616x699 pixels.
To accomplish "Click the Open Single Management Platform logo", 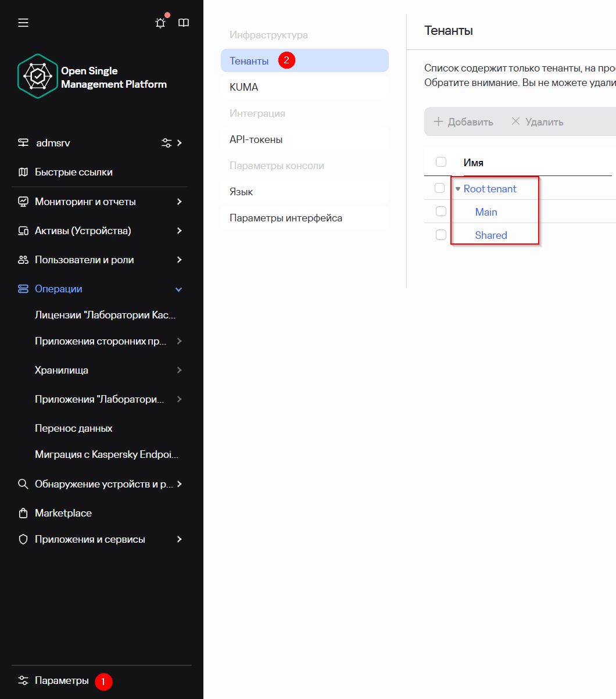I will coord(38,76).
